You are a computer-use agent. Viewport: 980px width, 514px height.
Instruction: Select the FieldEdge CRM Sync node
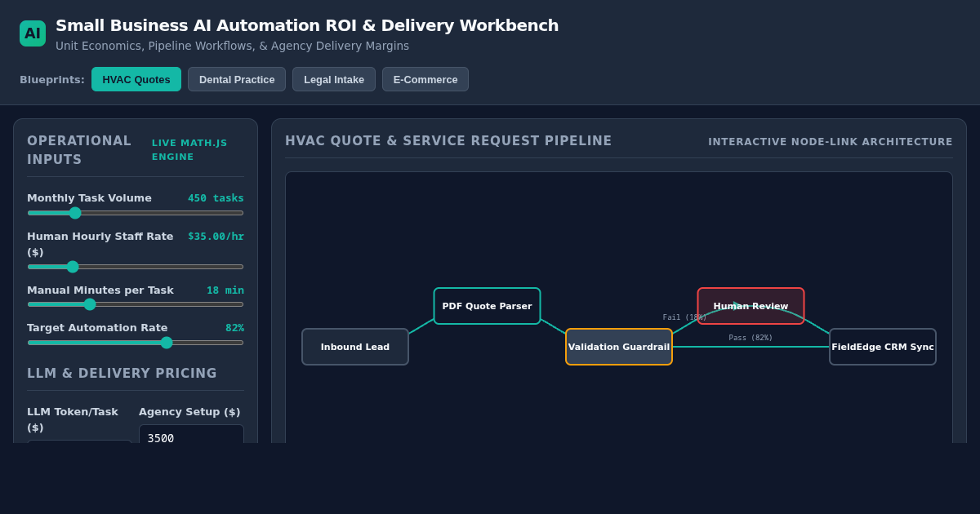point(883,347)
